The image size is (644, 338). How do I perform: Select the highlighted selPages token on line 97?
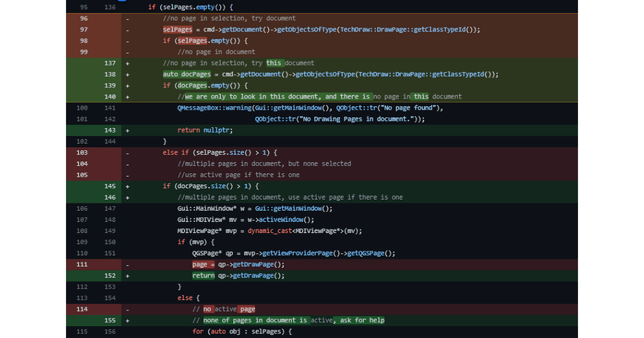177,30
